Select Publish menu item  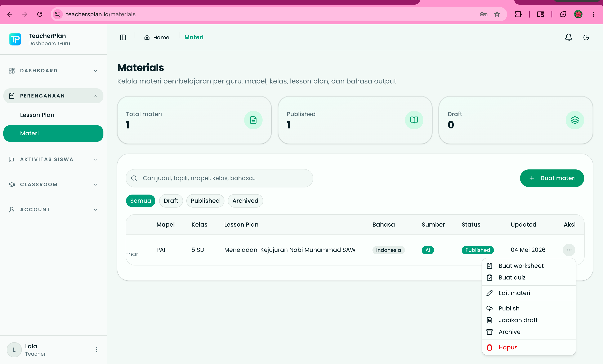529,309
